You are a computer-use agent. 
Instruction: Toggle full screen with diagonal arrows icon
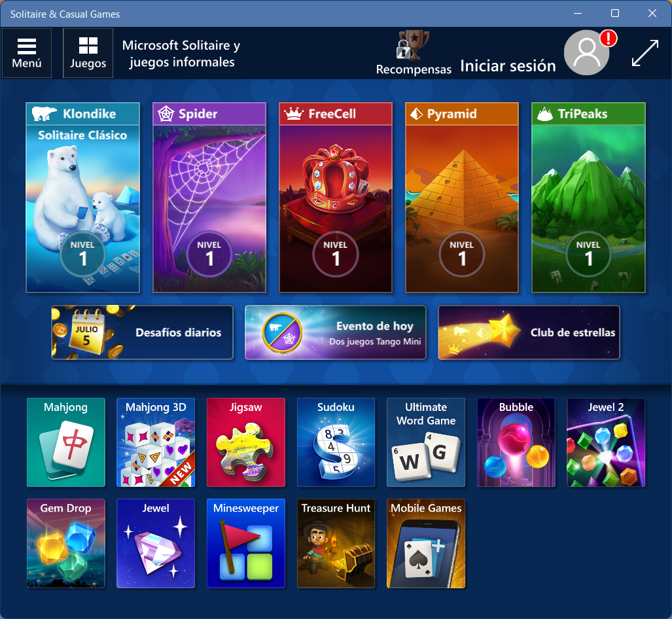pos(645,53)
